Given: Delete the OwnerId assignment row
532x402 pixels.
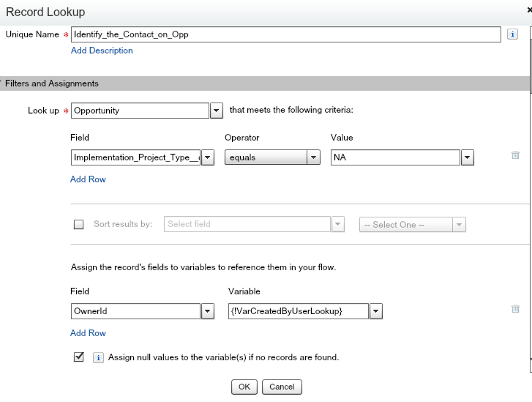Looking at the screenshot, I should [515, 309].
